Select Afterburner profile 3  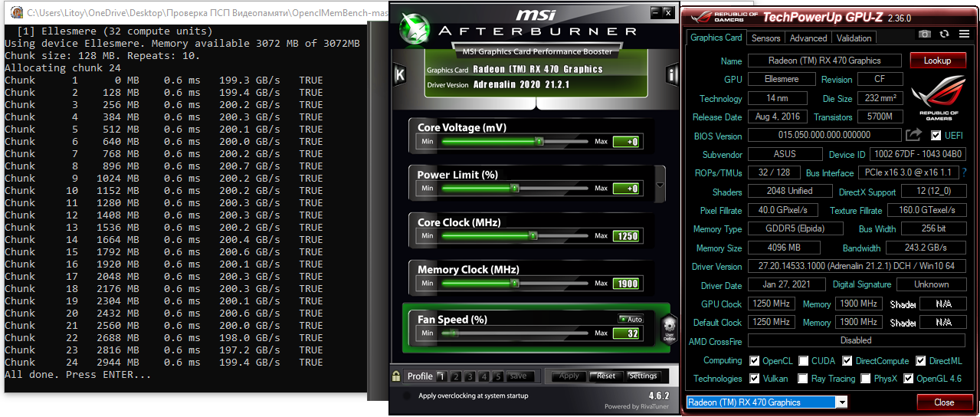tap(469, 376)
